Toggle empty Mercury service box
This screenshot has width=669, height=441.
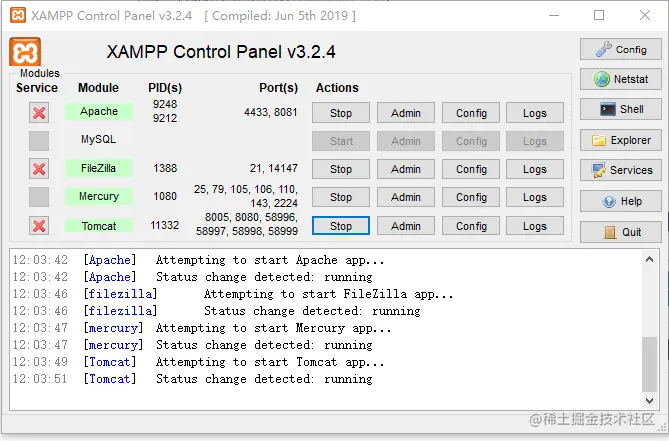pyautogui.click(x=39, y=197)
